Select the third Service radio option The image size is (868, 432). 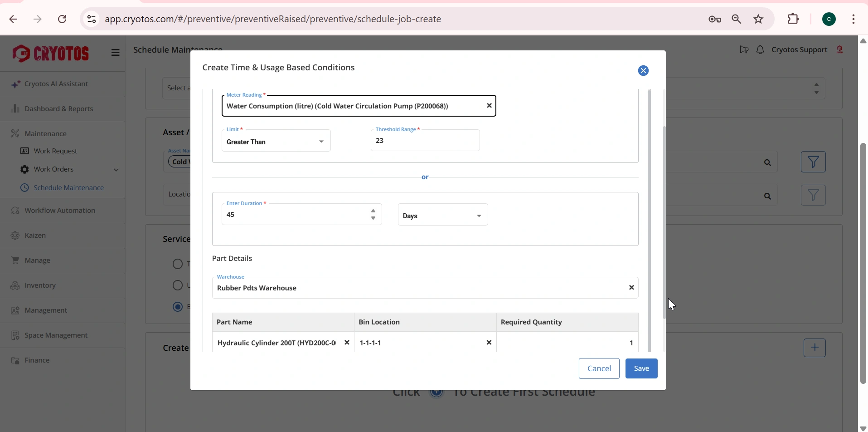[177, 307]
